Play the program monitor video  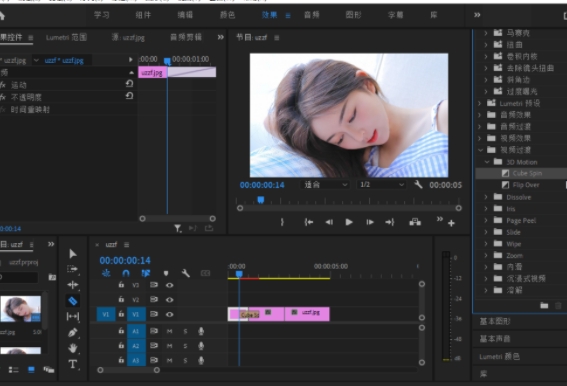(349, 222)
